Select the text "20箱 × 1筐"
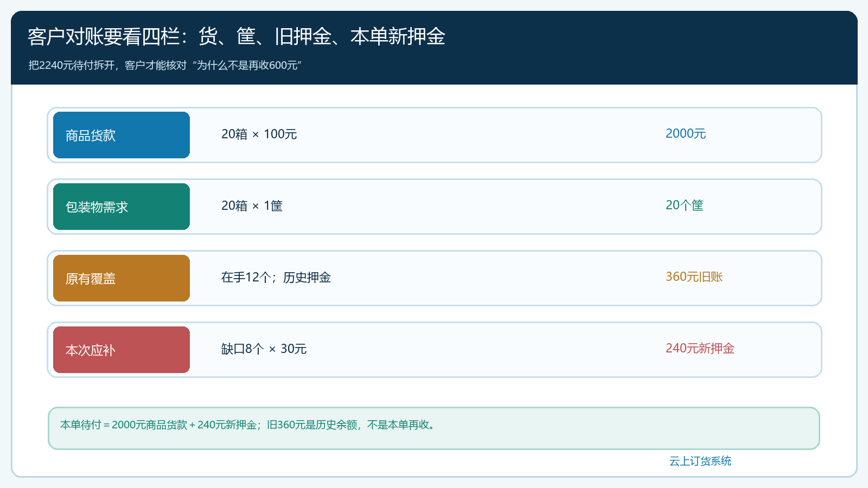Viewport: 868px width, 488px height. pyautogui.click(x=252, y=206)
